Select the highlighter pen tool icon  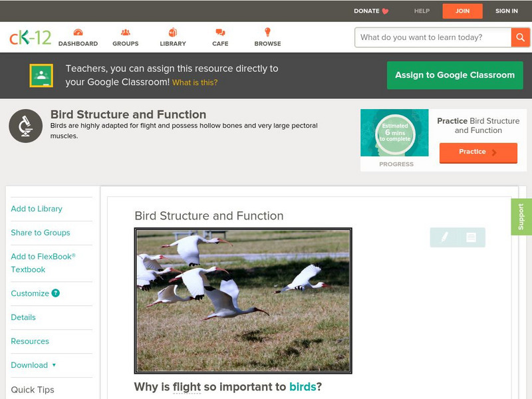[444, 237]
